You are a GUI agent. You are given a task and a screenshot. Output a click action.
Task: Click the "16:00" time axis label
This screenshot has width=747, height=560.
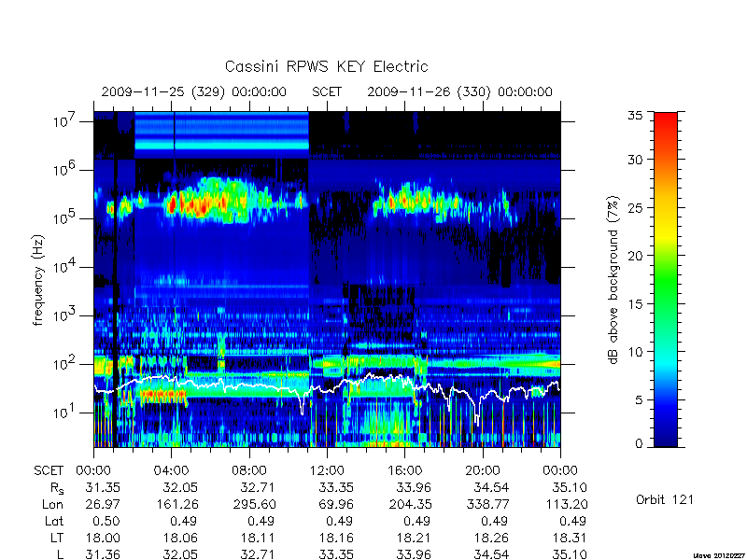404,471
